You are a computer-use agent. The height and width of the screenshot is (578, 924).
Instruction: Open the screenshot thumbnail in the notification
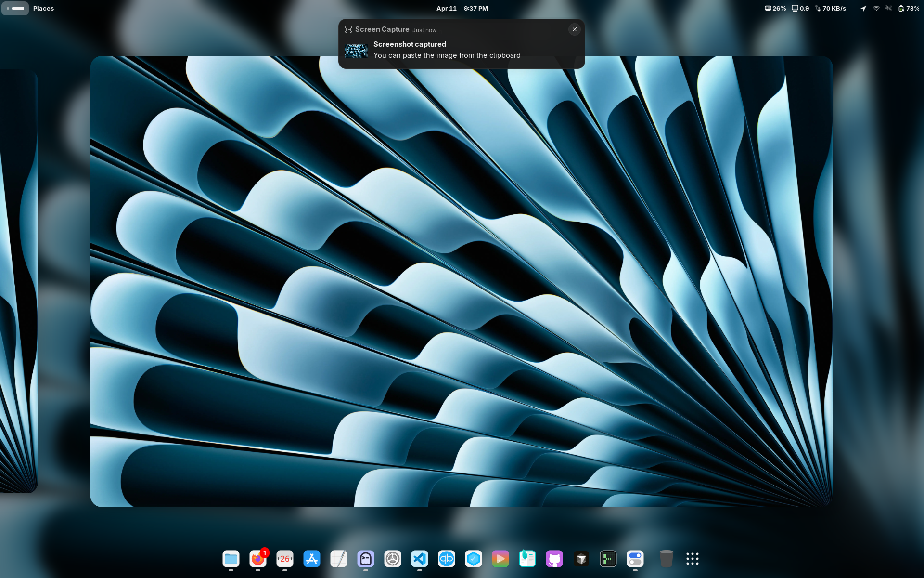click(356, 51)
